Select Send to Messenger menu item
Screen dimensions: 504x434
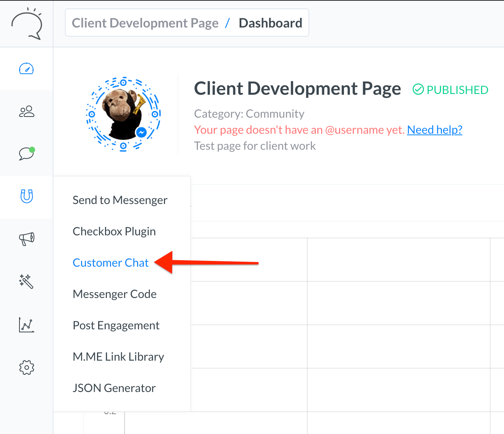click(120, 200)
